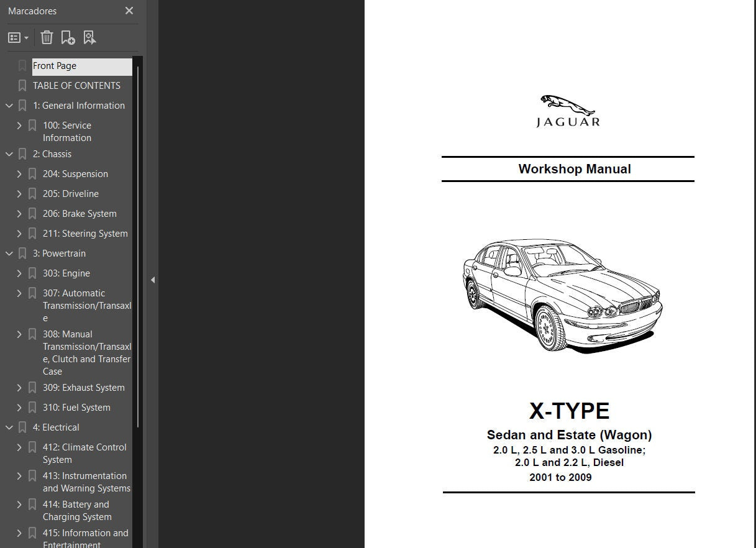
Task: Go to 3: Powertrain bookmark
Action: tap(60, 253)
